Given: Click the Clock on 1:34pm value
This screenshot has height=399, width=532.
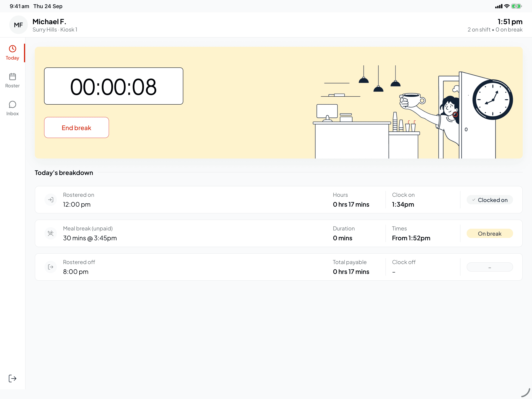Looking at the screenshot, I should tap(403, 205).
